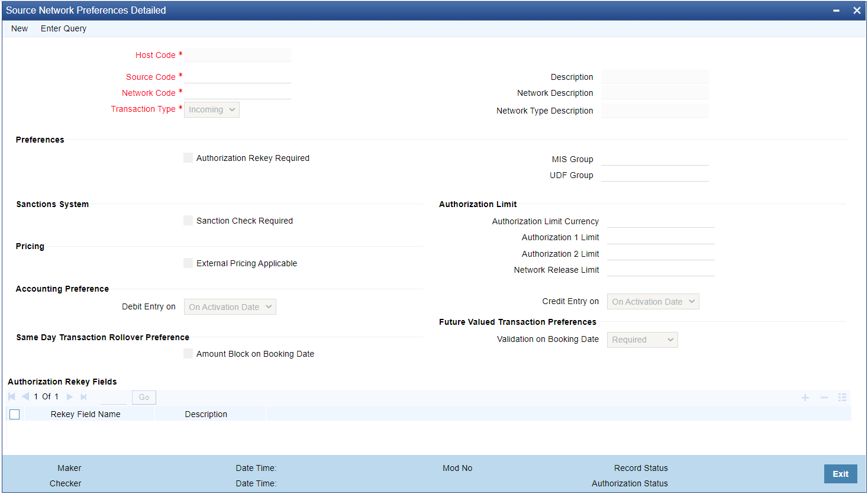Open the Credit Entry on dropdown
The width and height of the screenshot is (868, 494).
point(653,302)
